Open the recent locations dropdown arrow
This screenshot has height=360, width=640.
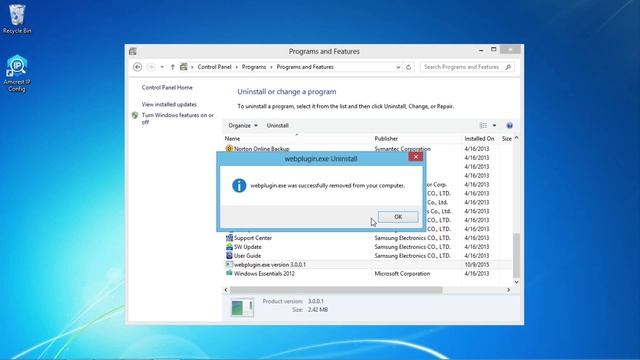click(x=162, y=67)
